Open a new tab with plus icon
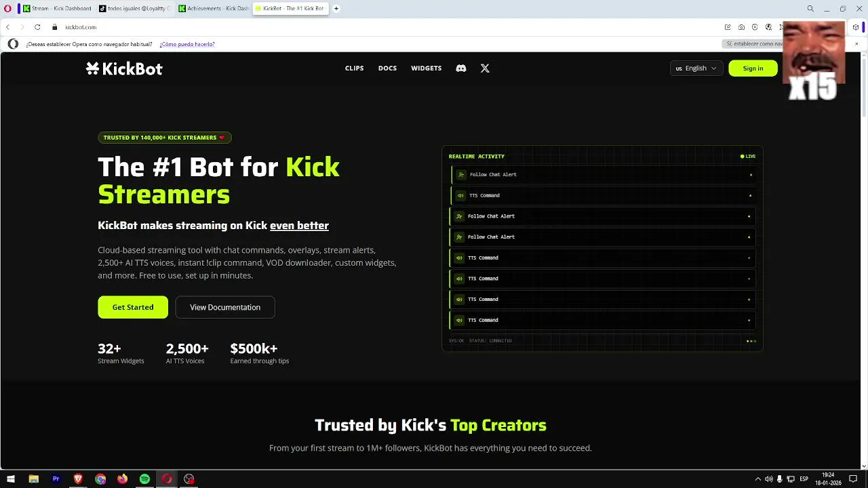Viewport: 868px width, 488px height. (x=336, y=9)
